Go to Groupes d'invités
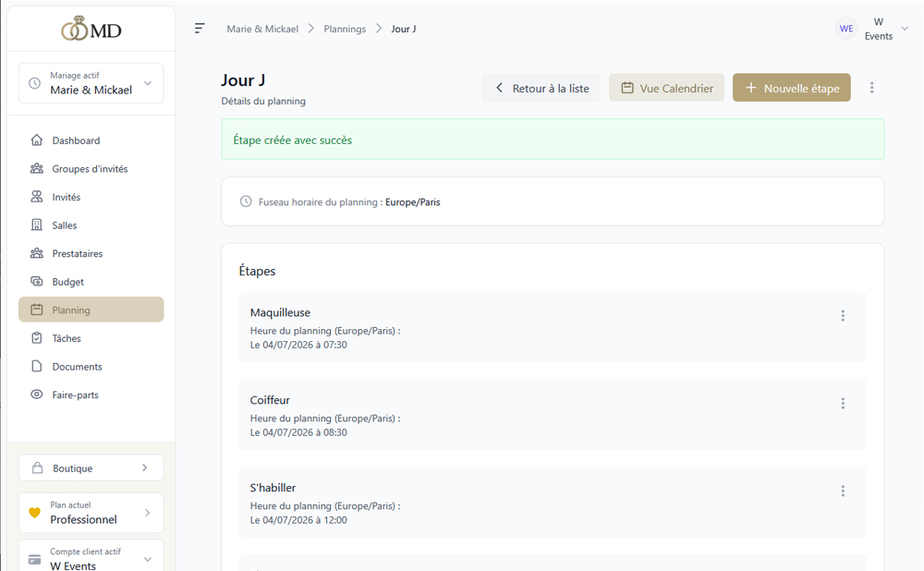The height and width of the screenshot is (571, 924). tap(91, 168)
